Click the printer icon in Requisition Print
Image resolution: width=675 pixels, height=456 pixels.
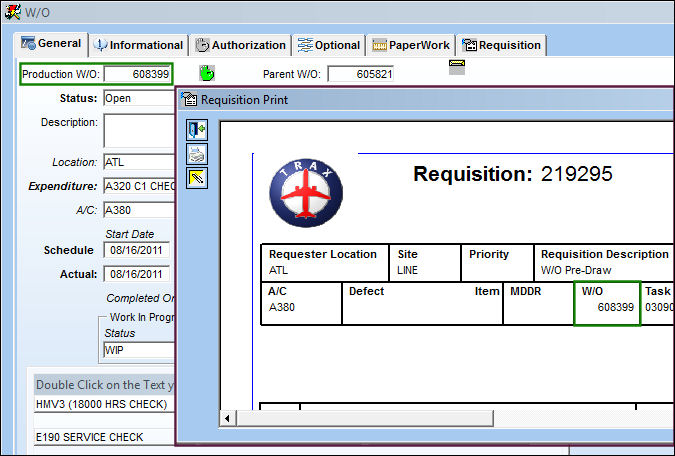(197, 154)
